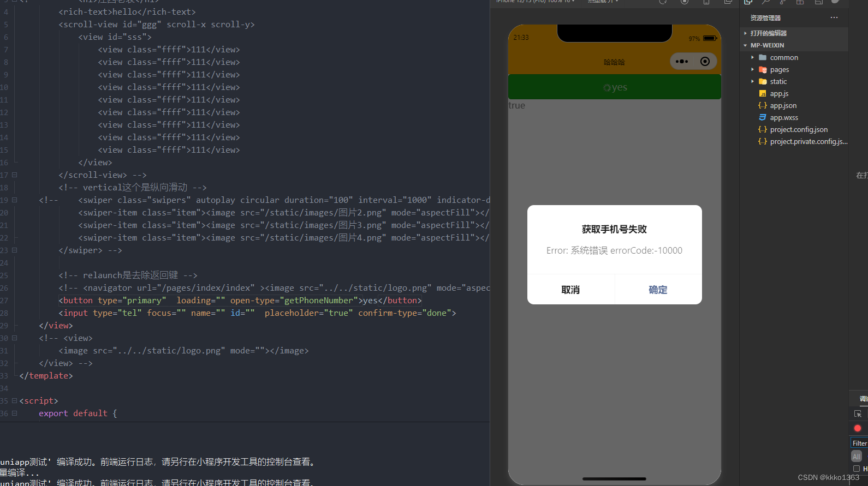Click the 'export default {' code line
The width and height of the screenshot is (868, 486).
78,413
